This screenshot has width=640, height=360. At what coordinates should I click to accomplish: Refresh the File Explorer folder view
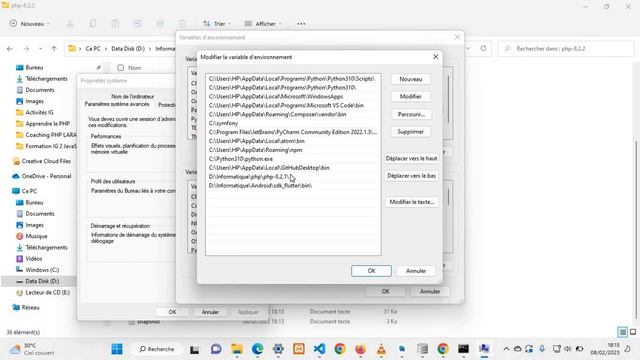pos(483,48)
